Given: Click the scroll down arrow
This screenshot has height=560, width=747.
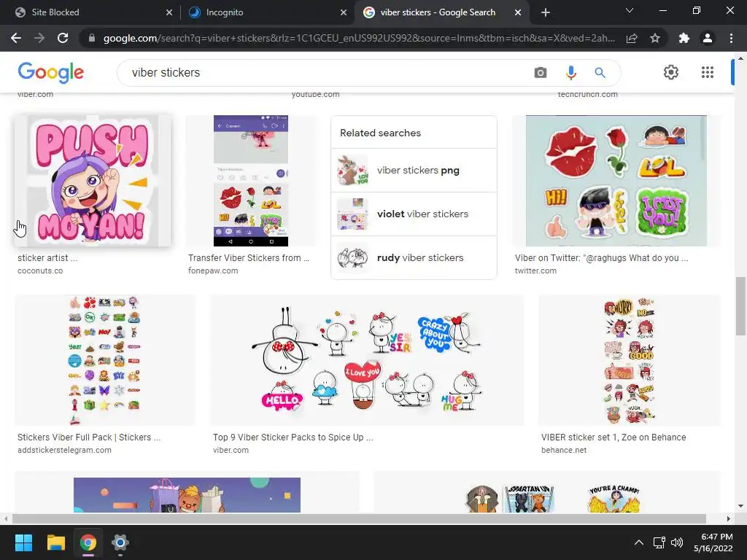Looking at the screenshot, I should click(x=740, y=506).
